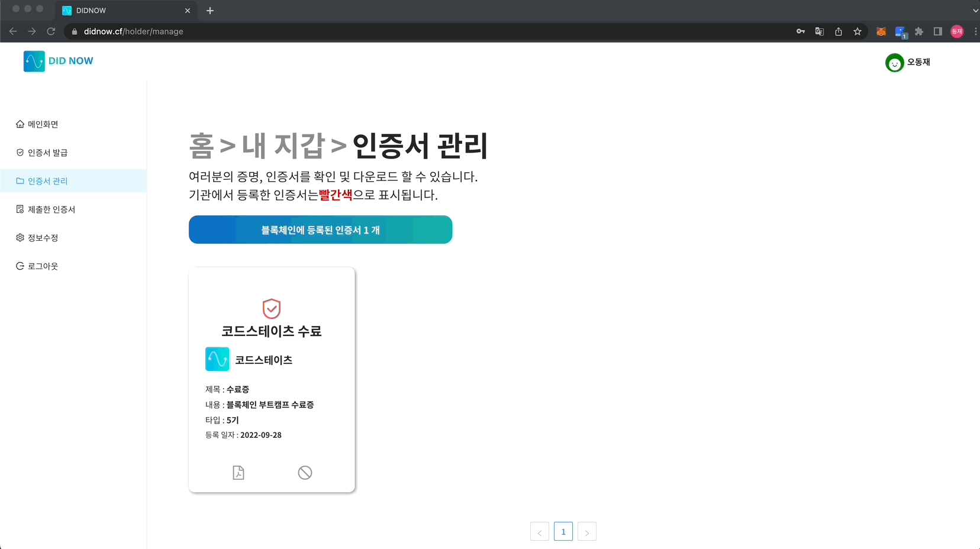
Task: Open MetaMask fox extension
Action: [x=881, y=31]
